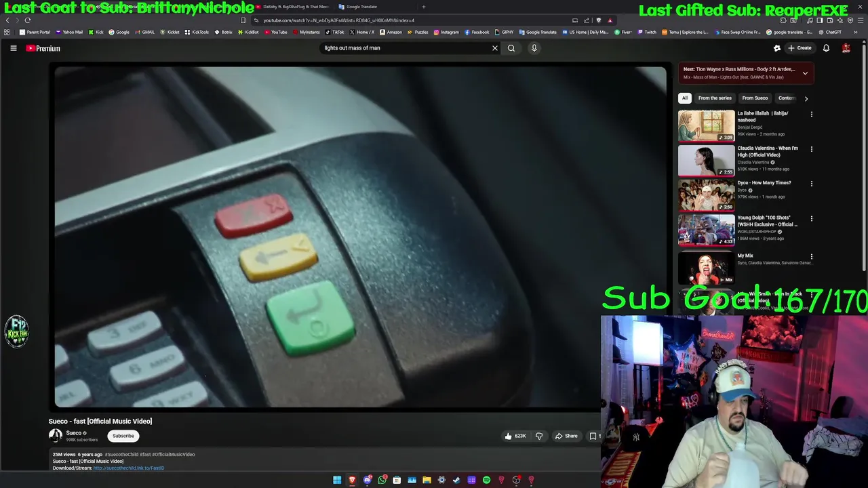Show more filter chips with arrow
The width and height of the screenshot is (868, 488).
click(x=806, y=98)
